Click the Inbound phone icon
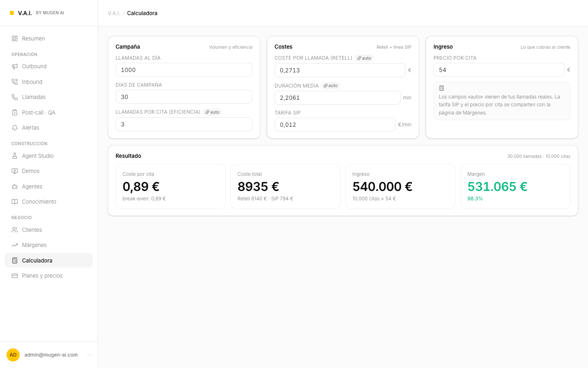This screenshot has width=588, height=368. point(15,82)
